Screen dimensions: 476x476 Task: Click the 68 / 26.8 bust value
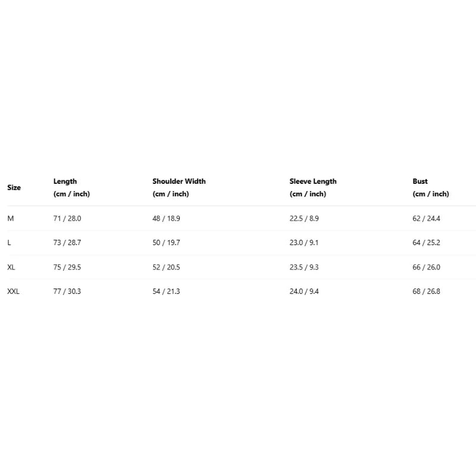click(426, 292)
